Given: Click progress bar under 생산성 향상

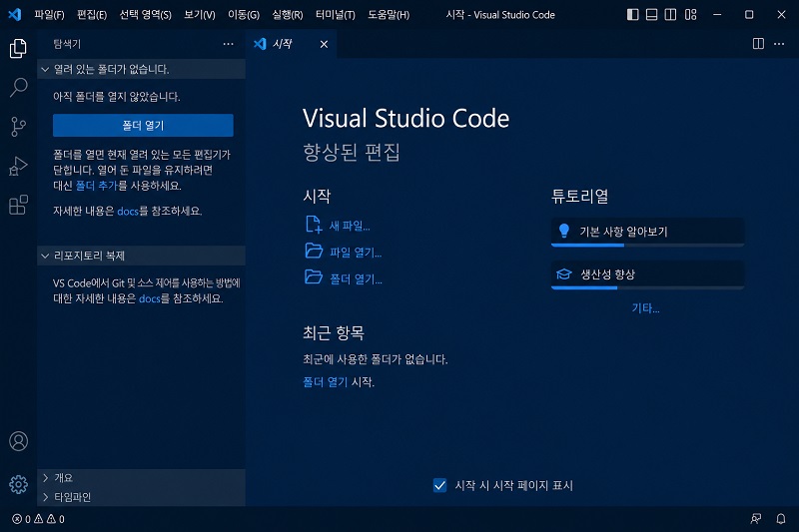Looking at the screenshot, I should coord(647,288).
